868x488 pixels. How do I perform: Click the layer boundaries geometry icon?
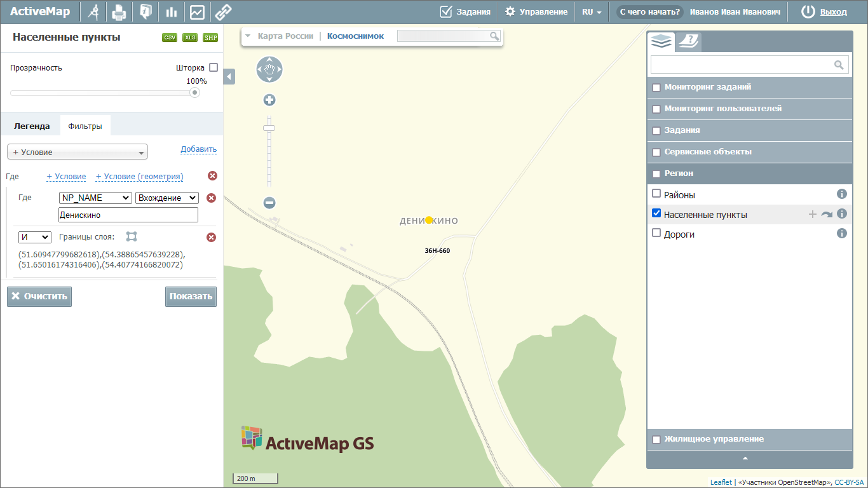[x=132, y=236]
